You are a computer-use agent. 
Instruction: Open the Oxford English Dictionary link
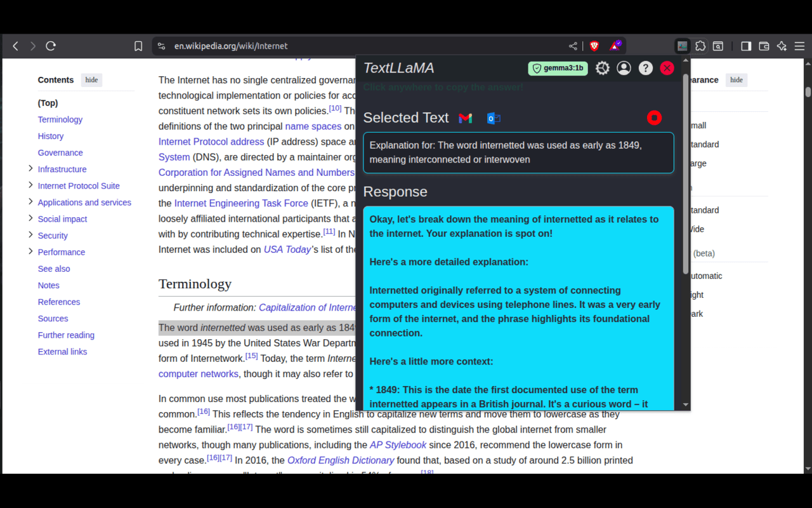pos(340,460)
